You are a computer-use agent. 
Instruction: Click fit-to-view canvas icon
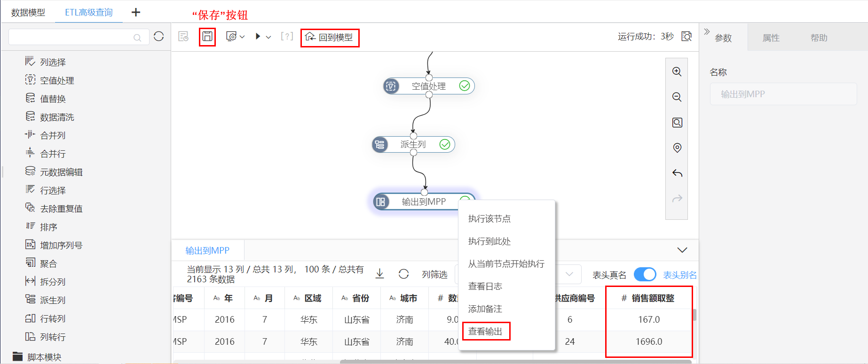click(677, 123)
